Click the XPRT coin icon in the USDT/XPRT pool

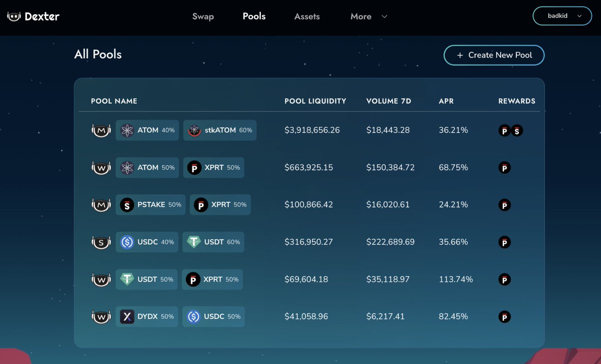[193, 279]
